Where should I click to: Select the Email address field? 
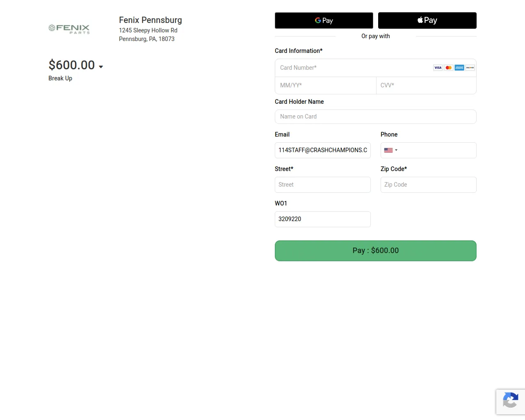tap(322, 150)
